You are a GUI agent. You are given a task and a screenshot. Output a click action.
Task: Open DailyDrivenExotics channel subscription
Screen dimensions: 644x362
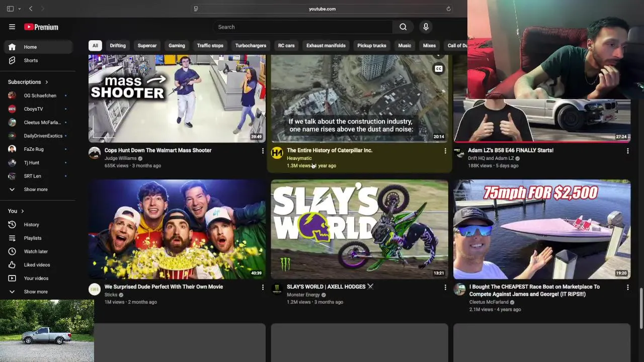(38, 136)
